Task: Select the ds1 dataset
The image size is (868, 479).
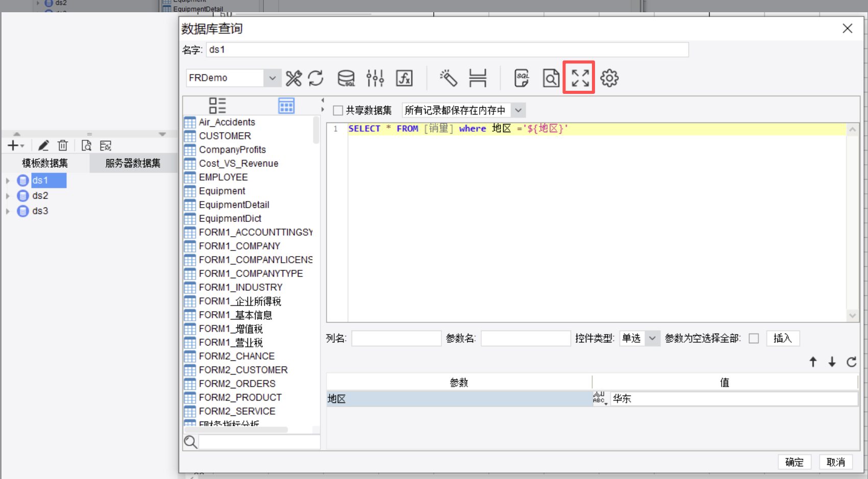Action: (x=40, y=180)
